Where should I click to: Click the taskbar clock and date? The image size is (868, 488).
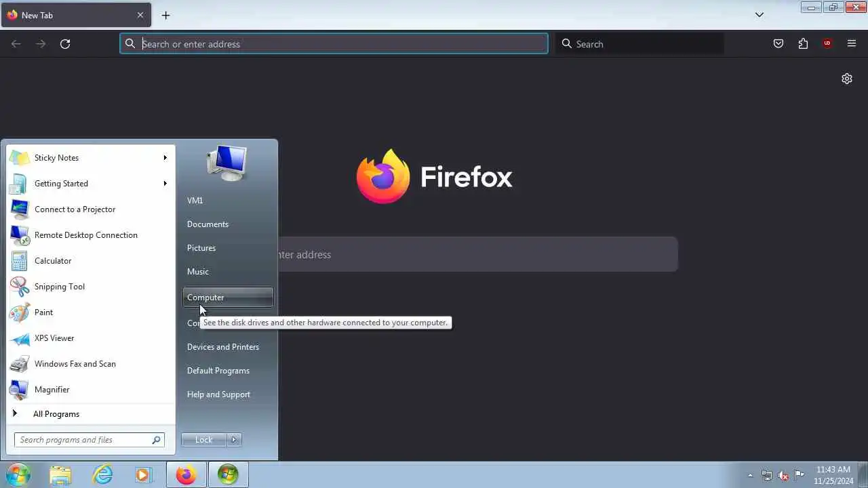tap(833, 475)
